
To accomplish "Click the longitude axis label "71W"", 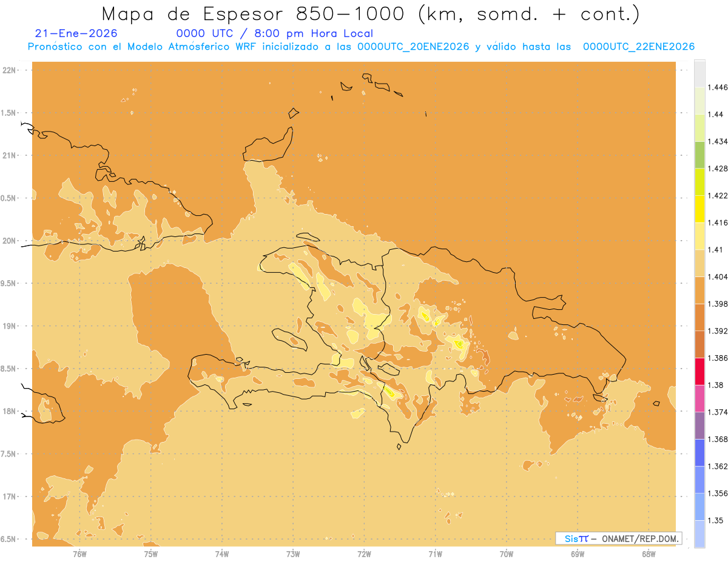I will 435,554.
